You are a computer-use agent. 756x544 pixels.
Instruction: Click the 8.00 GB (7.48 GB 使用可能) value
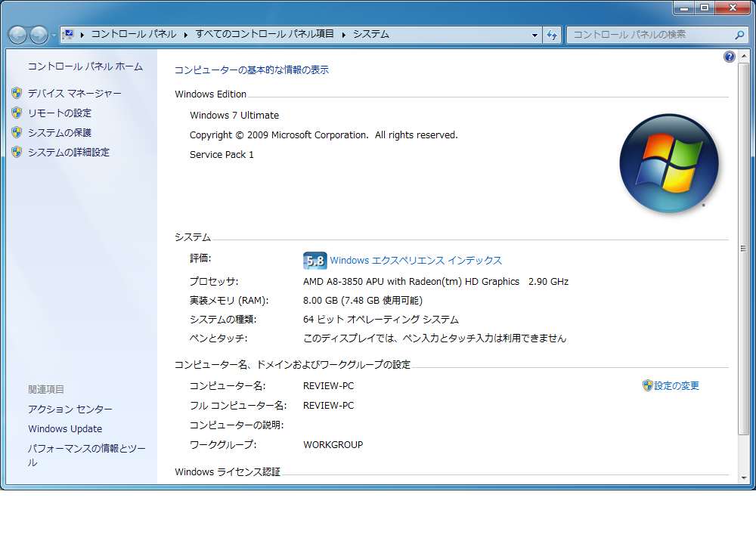coord(363,301)
